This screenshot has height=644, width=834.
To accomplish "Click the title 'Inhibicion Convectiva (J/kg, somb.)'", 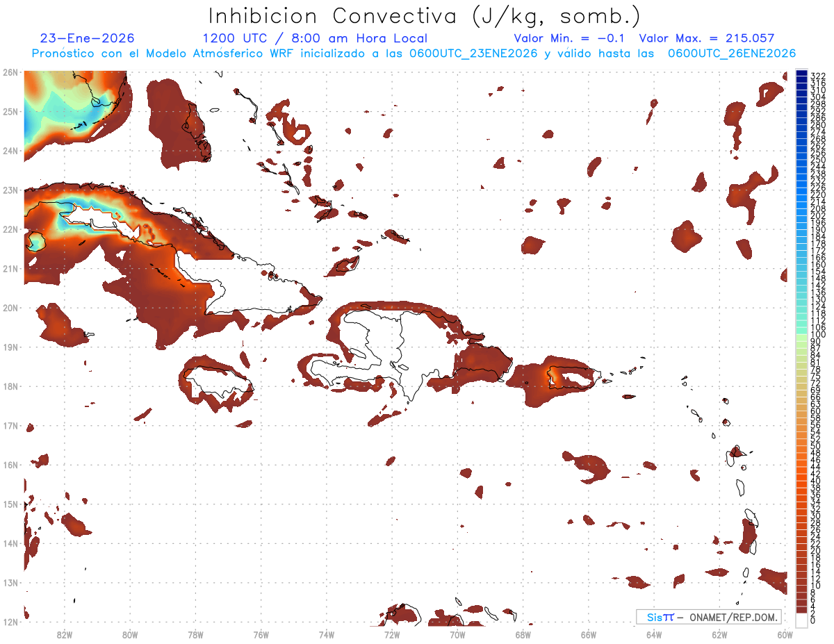I will point(424,16).
